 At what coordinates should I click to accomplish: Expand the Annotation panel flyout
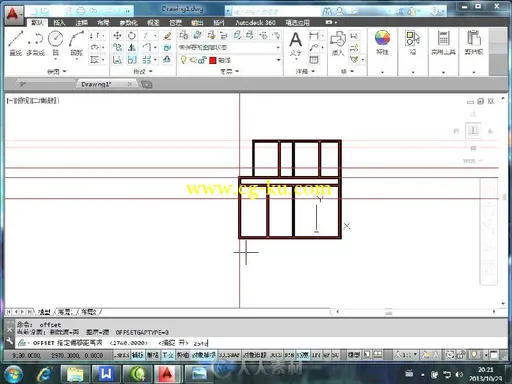(x=305, y=71)
